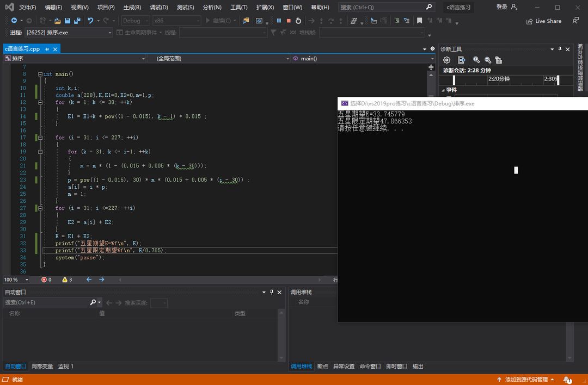This screenshot has height=385, width=588.
Task: Switch to the 异常设置 tab
Action: point(344,367)
